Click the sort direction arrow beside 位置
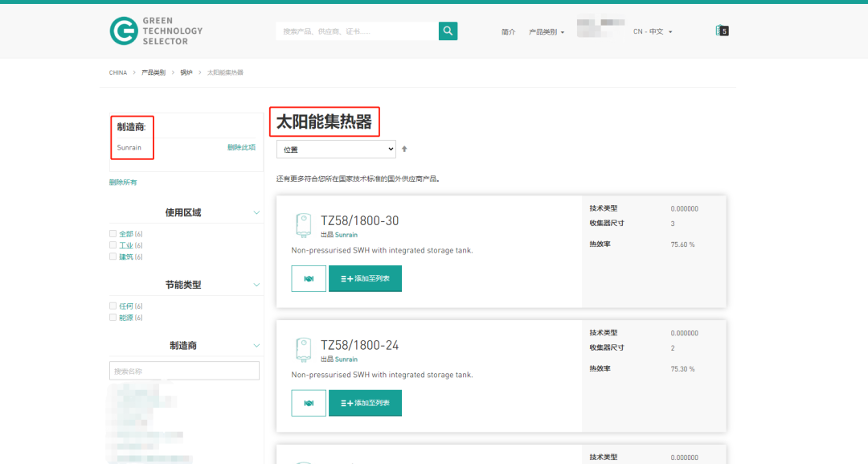Screen dimensions: 868x464 click(404, 149)
